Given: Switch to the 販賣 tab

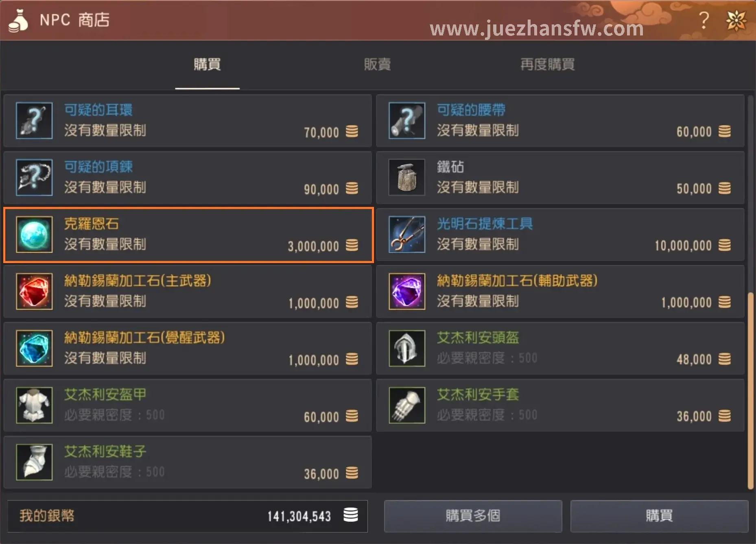Looking at the screenshot, I should pyautogui.click(x=378, y=64).
